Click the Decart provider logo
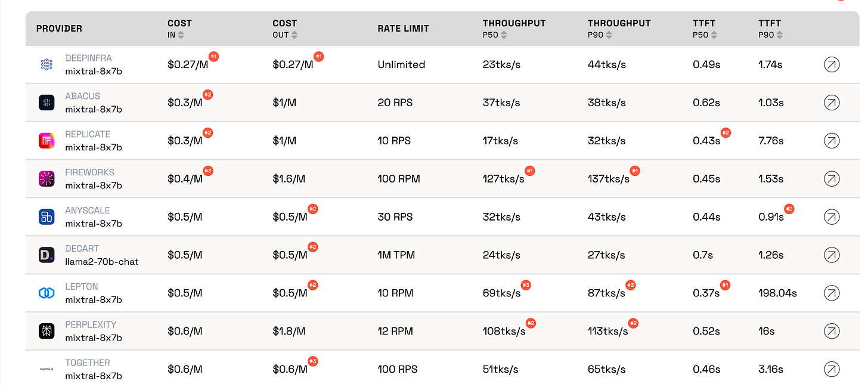This screenshot has width=868, height=387. point(46,255)
